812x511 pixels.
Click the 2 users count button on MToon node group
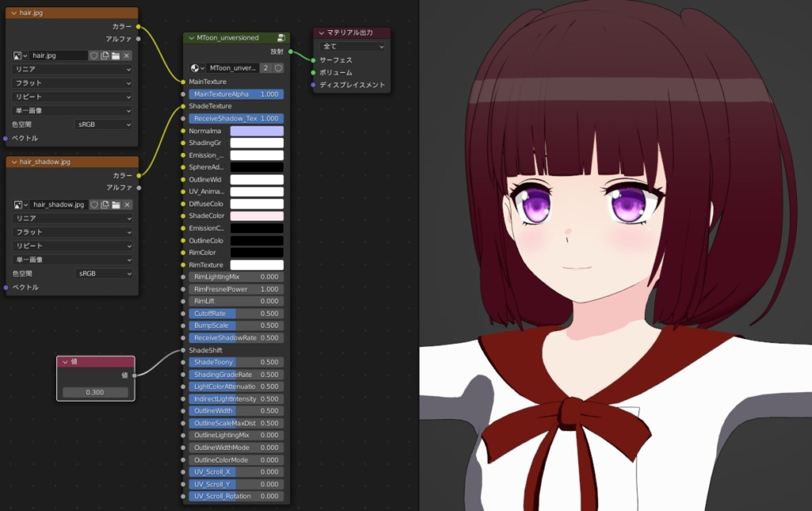click(x=266, y=68)
